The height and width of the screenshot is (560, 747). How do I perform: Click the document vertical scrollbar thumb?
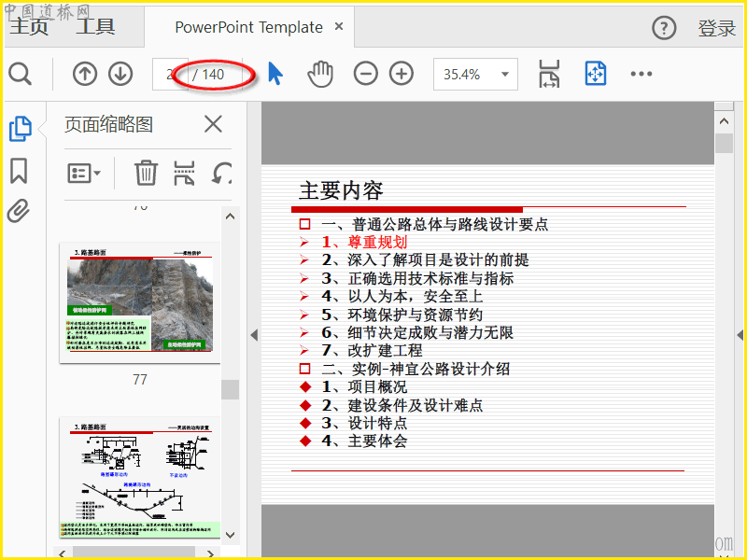[725, 144]
